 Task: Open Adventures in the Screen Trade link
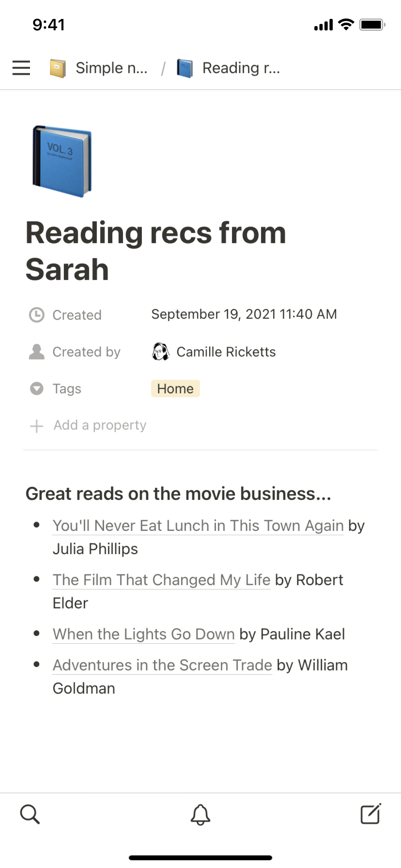[x=162, y=665]
